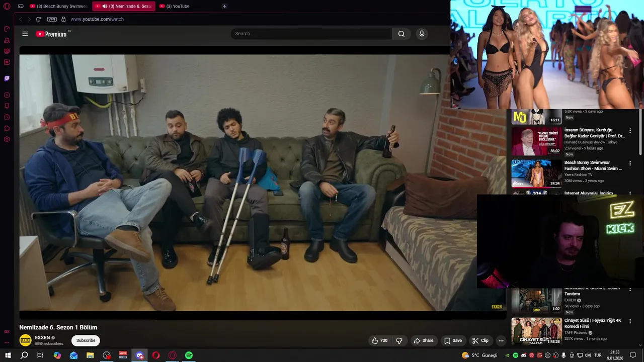Screen dimensions: 644x362
Task: Open the TUR input language selector
Action: (598, 355)
